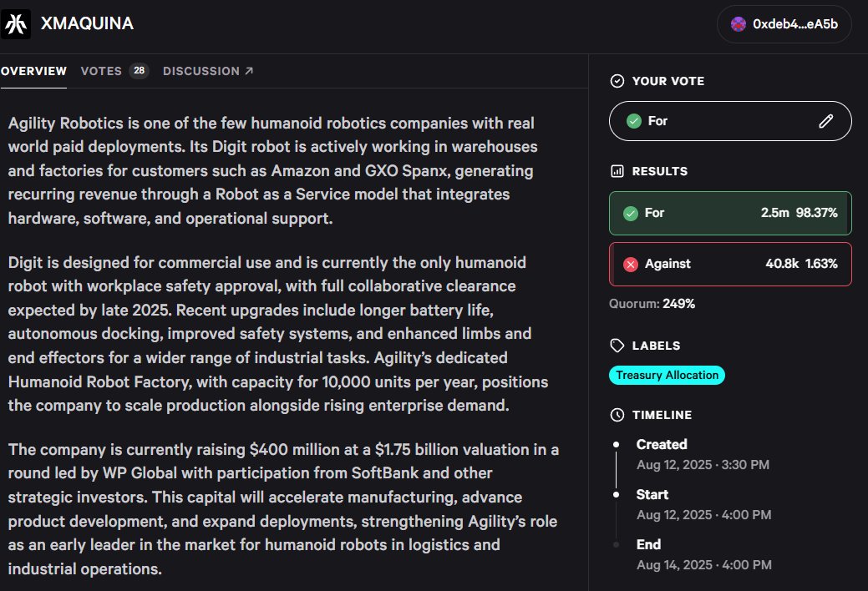
Task: Open the XMAQUINA home title
Action: (x=87, y=24)
